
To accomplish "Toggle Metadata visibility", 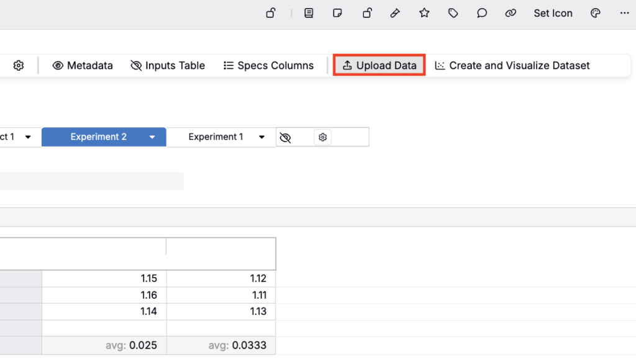I will click(x=83, y=65).
